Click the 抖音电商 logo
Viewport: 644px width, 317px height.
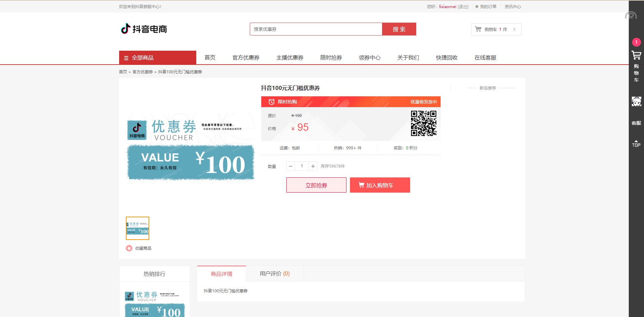coord(144,29)
